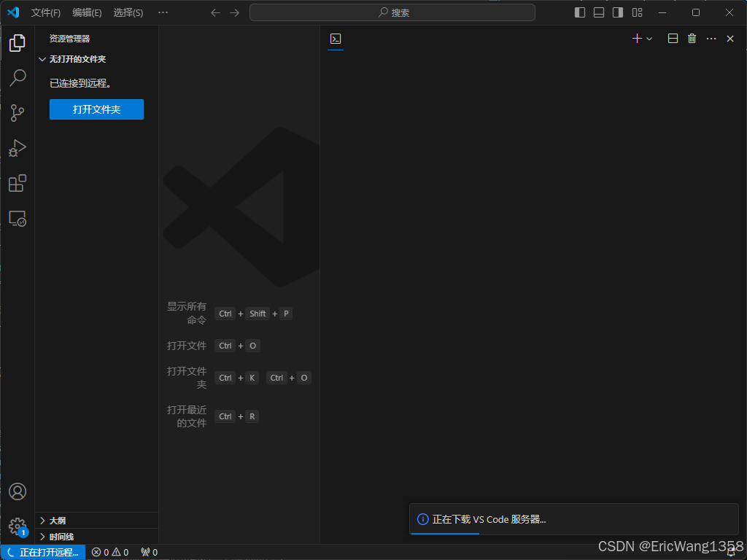Open the 选择(S) menu
The height and width of the screenshot is (560, 747).
(128, 13)
